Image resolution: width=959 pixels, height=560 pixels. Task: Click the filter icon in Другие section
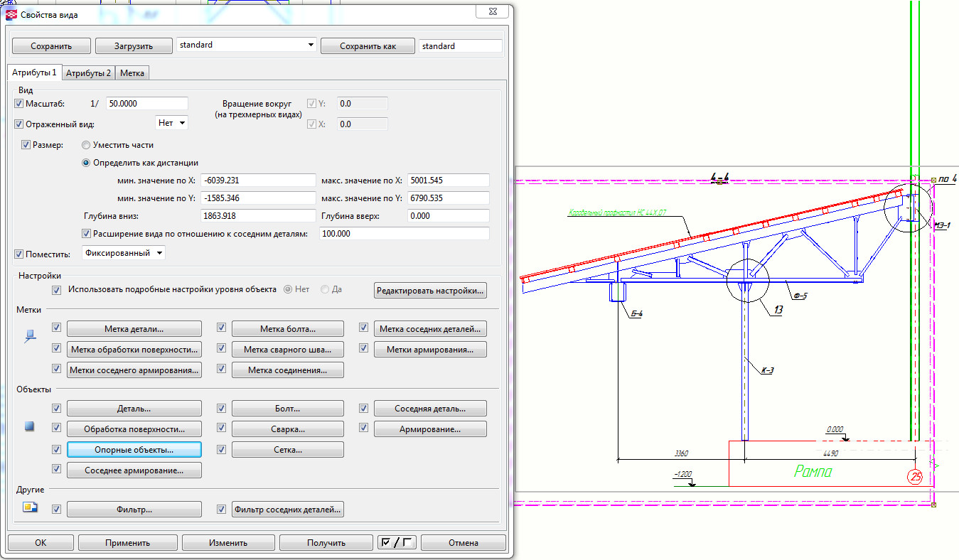pyautogui.click(x=30, y=507)
